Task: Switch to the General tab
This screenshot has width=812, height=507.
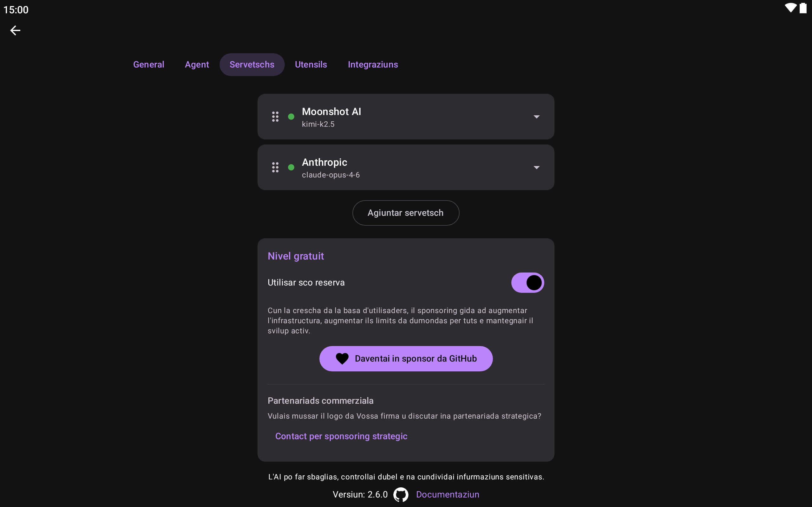Action: point(149,64)
